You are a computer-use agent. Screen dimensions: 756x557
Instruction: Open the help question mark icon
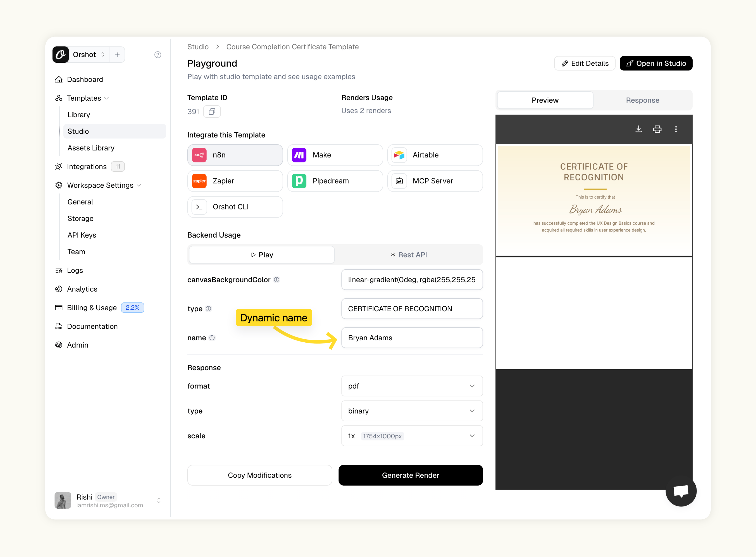click(158, 55)
